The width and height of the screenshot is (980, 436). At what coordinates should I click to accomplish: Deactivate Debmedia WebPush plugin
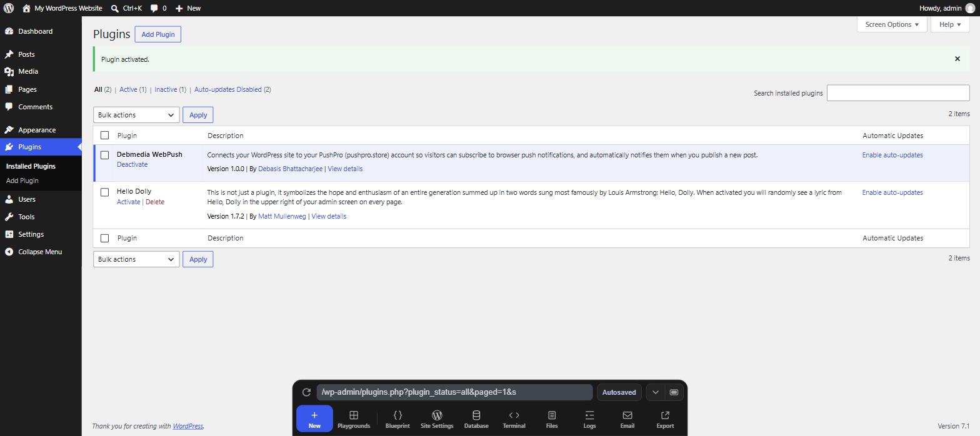[132, 164]
